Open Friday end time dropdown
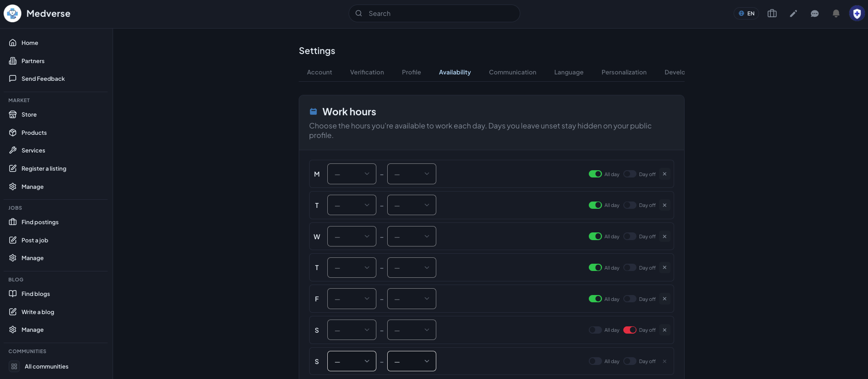 coord(412,299)
